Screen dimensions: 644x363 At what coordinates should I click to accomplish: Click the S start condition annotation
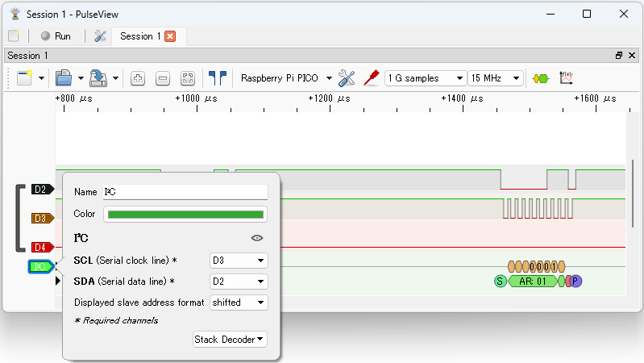coord(500,282)
